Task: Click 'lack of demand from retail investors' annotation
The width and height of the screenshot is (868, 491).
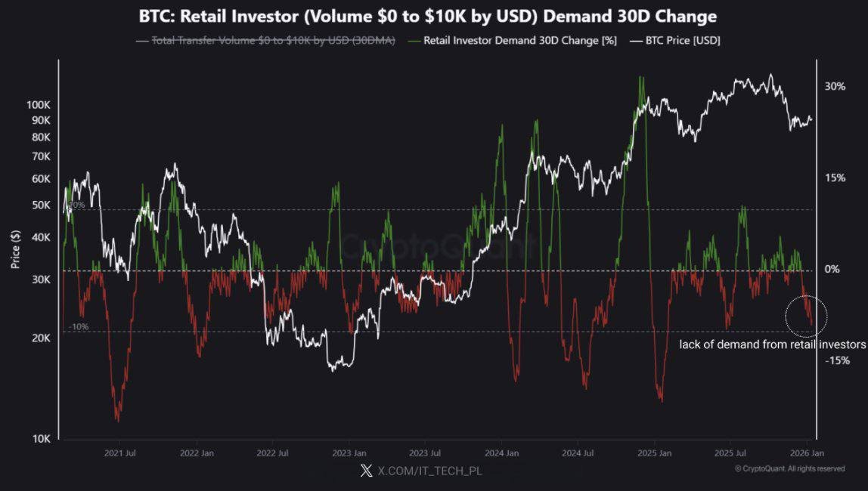Action: 772,344
